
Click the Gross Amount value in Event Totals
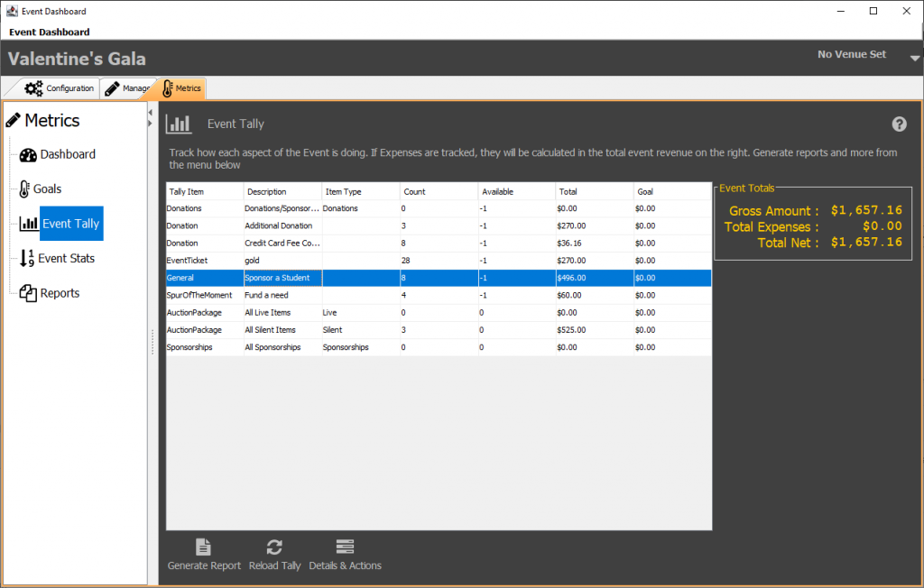(x=866, y=210)
